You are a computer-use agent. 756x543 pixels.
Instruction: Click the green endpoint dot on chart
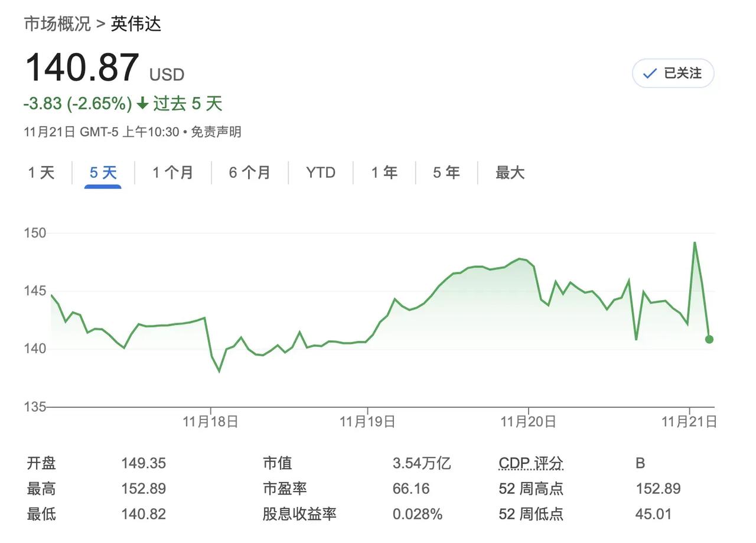tap(709, 339)
